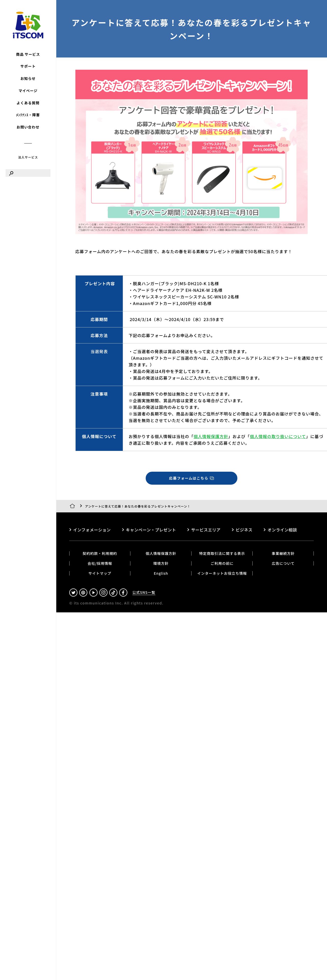This screenshot has width=327, height=980.
Task: Open 広告について footer link
Action: coord(283,564)
